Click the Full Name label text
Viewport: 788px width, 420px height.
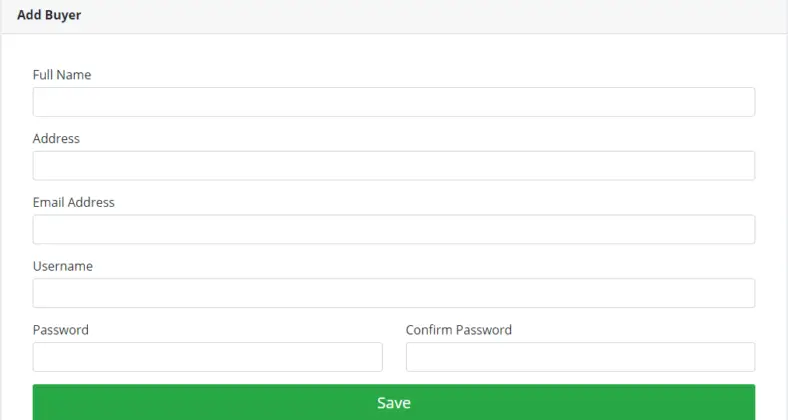tap(62, 75)
